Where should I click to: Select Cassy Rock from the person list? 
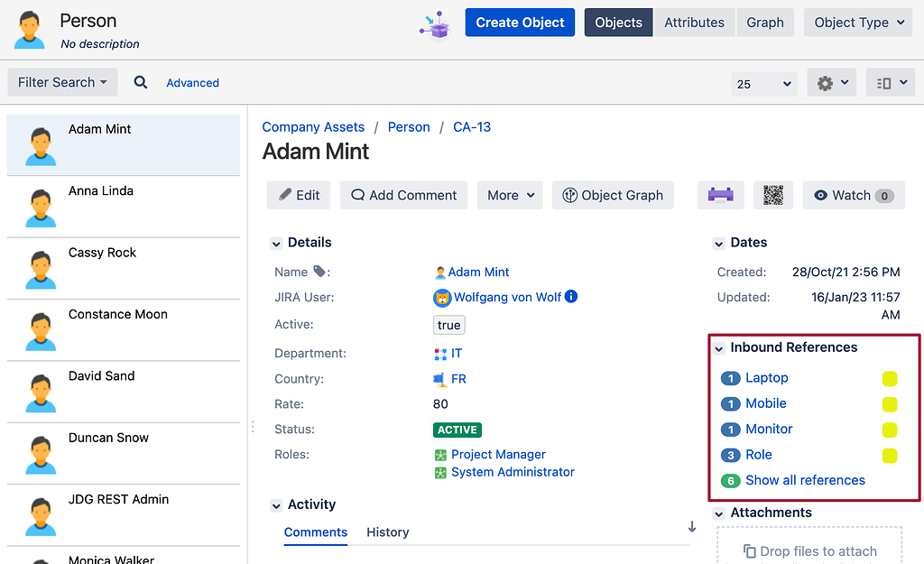pyautogui.click(x=102, y=253)
